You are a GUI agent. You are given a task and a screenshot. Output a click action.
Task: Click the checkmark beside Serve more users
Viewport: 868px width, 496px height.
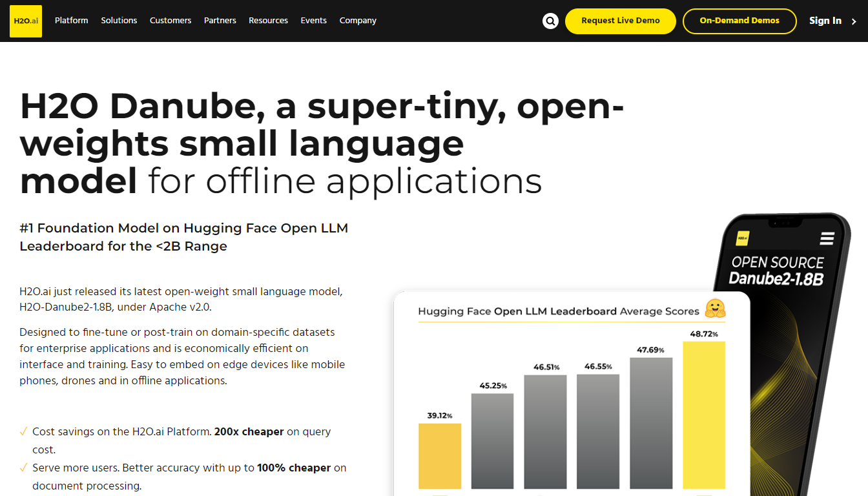[x=23, y=468]
